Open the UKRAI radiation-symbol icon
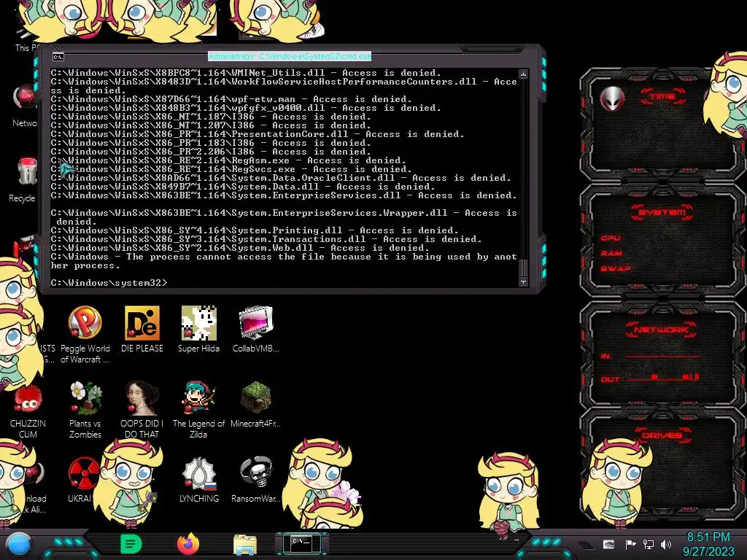 pos(83,473)
